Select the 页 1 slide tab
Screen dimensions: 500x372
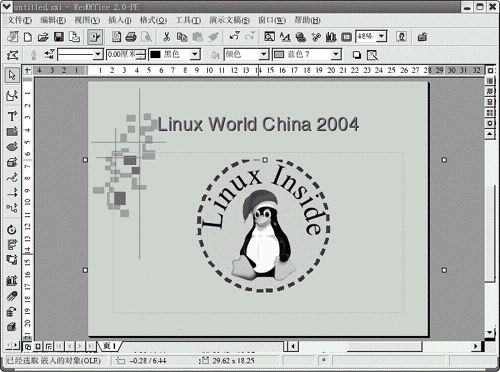click(109, 346)
